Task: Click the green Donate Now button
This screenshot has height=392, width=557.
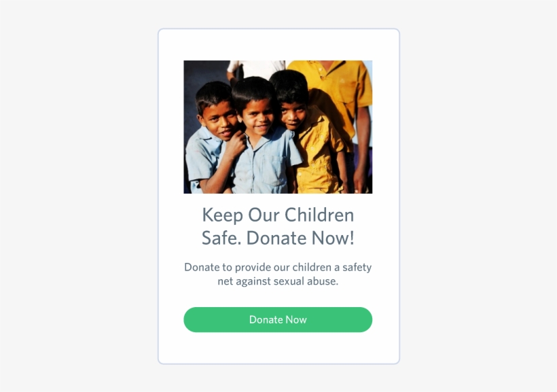Action: (278, 319)
